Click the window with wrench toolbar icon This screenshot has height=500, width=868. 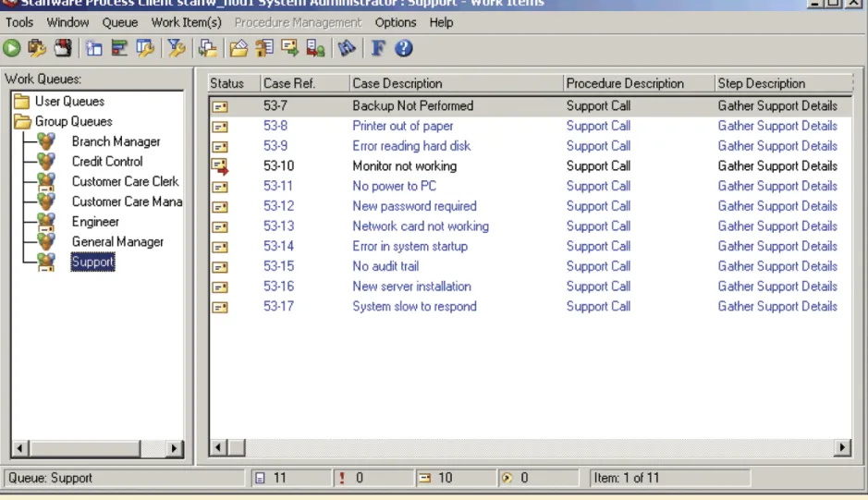click(145, 48)
